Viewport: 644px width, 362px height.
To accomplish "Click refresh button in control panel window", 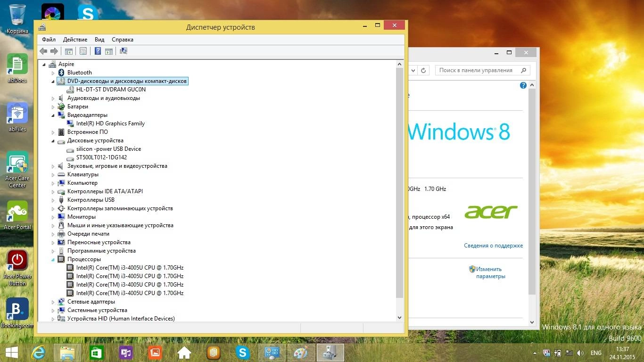I will [x=423, y=70].
